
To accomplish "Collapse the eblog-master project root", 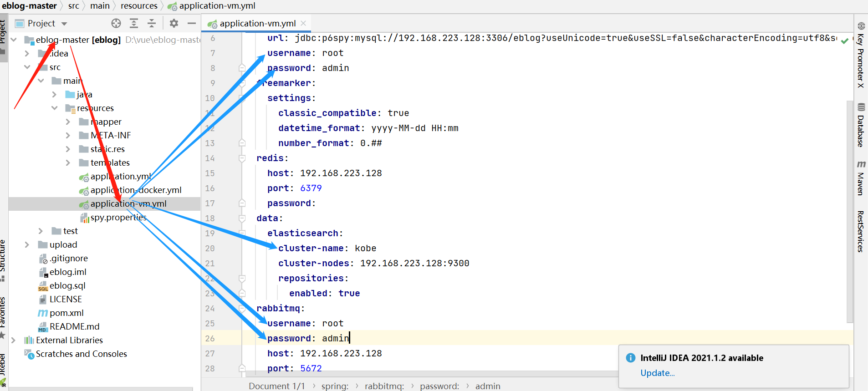I will (x=14, y=40).
